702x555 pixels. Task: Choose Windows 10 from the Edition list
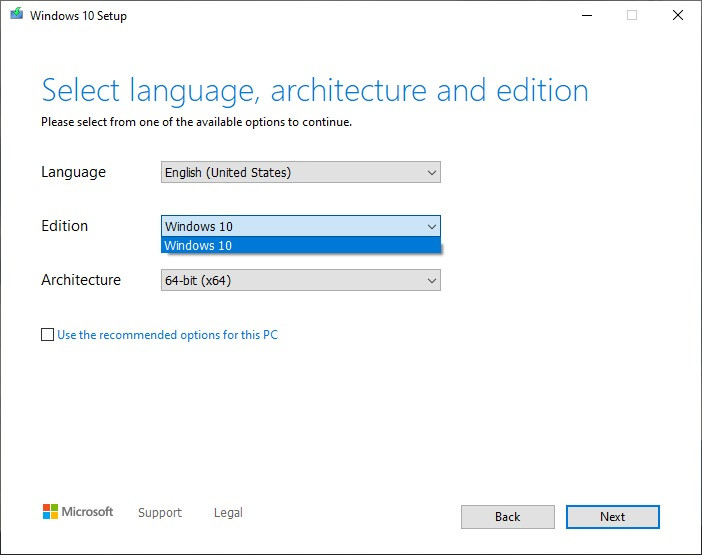[301, 245]
